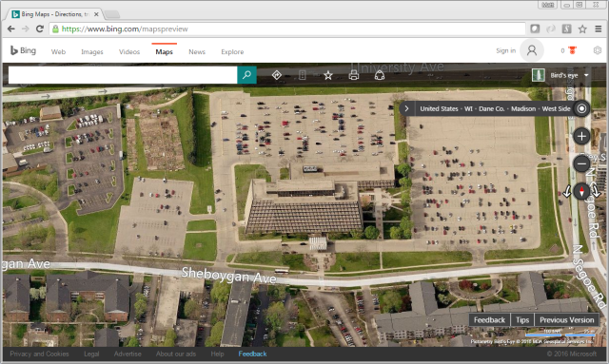Open Privacy and Cookies footer link
The height and width of the screenshot is (364, 609).
pyautogui.click(x=39, y=354)
